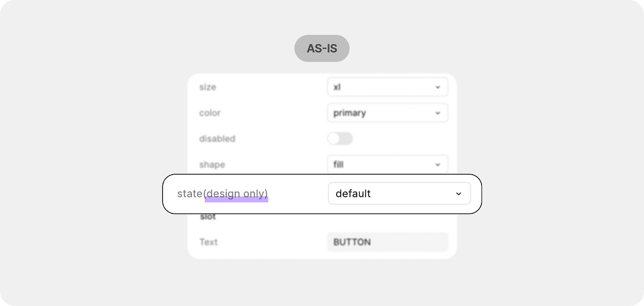644x306 pixels.
Task: Open the shape dropdown showing fill
Action: pyautogui.click(x=387, y=165)
